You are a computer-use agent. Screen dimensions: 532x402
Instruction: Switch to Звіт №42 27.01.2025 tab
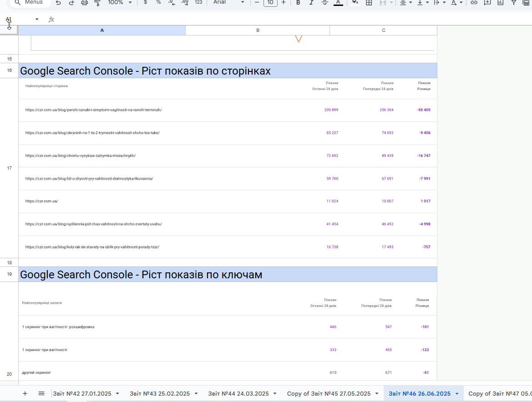click(x=82, y=393)
